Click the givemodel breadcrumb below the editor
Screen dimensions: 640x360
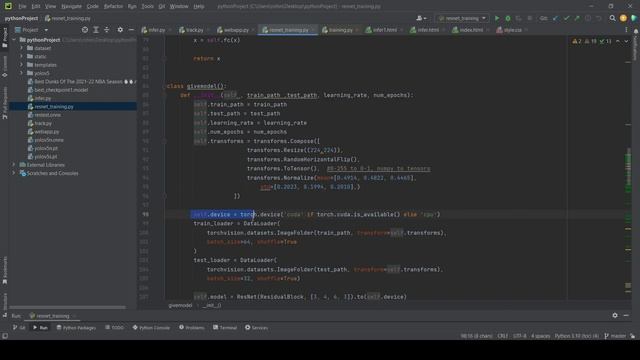click(x=180, y=305)
